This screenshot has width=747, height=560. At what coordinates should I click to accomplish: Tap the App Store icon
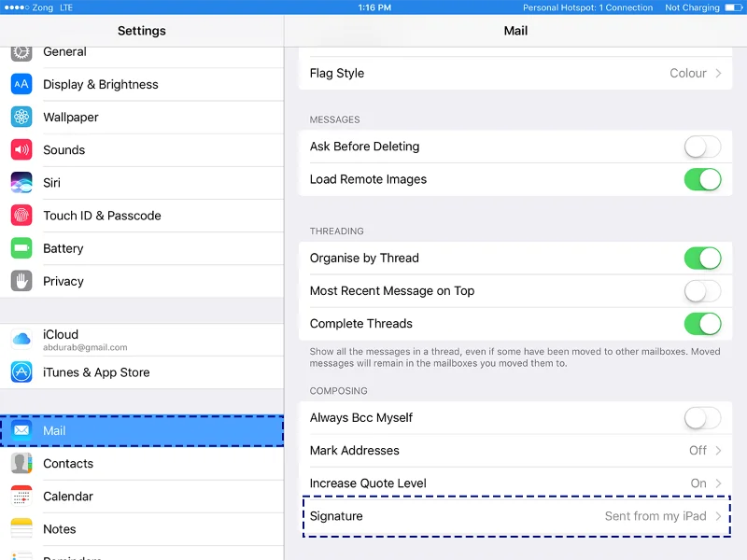[x=21, y=372]
